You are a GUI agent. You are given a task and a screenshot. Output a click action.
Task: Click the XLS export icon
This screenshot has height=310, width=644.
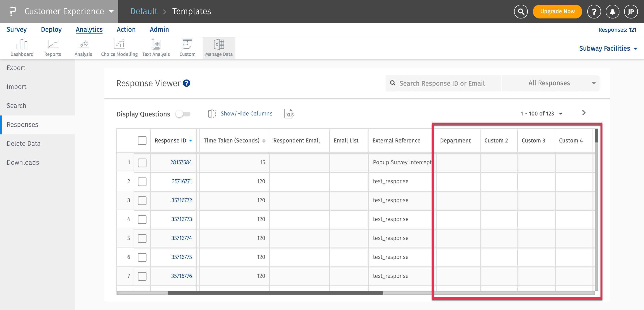[x=289, y=114]
